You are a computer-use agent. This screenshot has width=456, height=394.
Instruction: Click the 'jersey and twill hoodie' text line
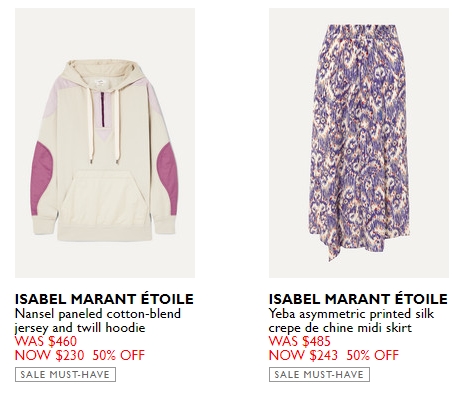pos(80,328)
